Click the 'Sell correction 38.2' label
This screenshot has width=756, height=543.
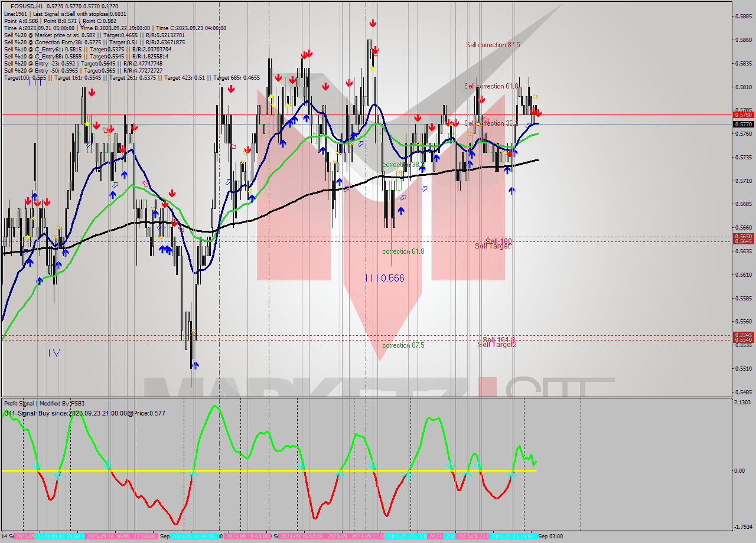coord(491,123)
